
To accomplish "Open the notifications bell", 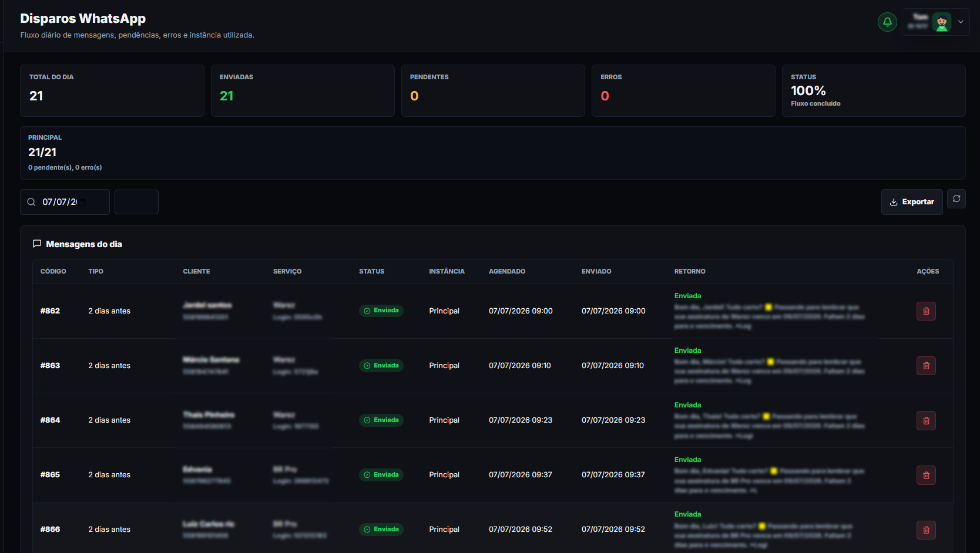I will point(887,22).
